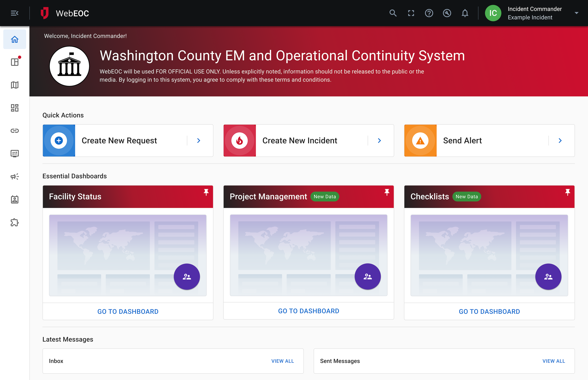Open notifications bell icon
The image size is (588, 380).
[465, 13]
